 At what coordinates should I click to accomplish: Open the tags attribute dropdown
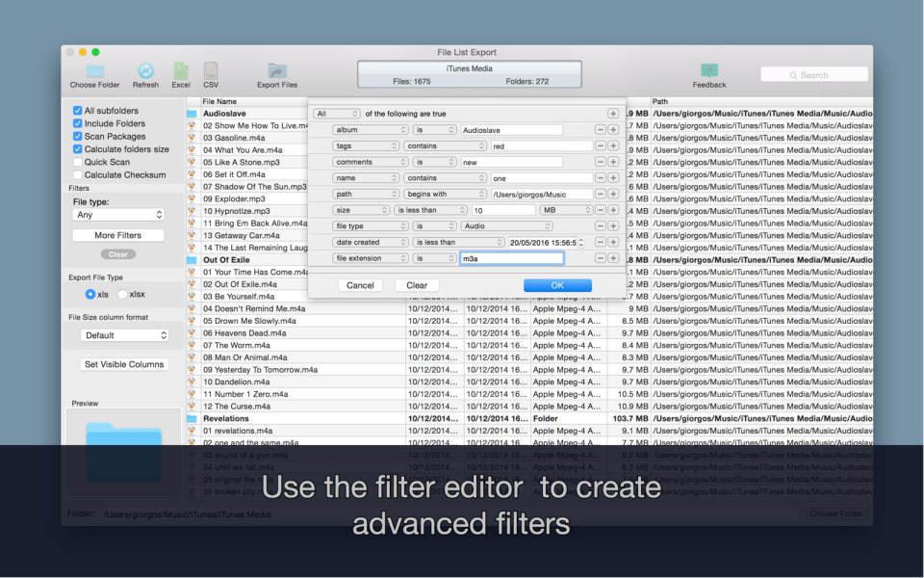(366, 145)
